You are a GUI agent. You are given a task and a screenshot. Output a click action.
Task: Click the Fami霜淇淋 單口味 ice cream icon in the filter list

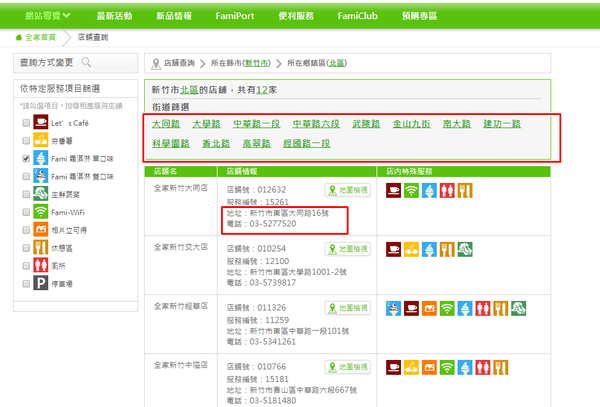(x=41, y=158)
